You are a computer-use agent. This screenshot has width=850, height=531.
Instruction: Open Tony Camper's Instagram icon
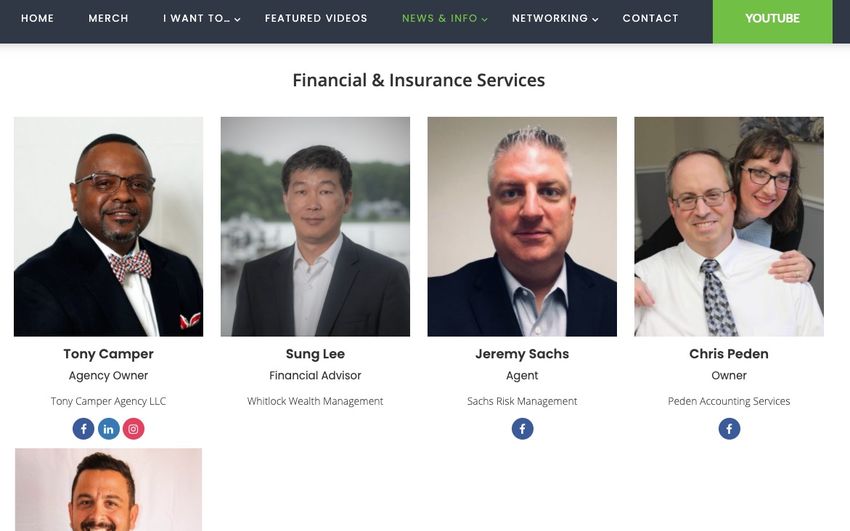pyautogui.click(x=133, y=429)
